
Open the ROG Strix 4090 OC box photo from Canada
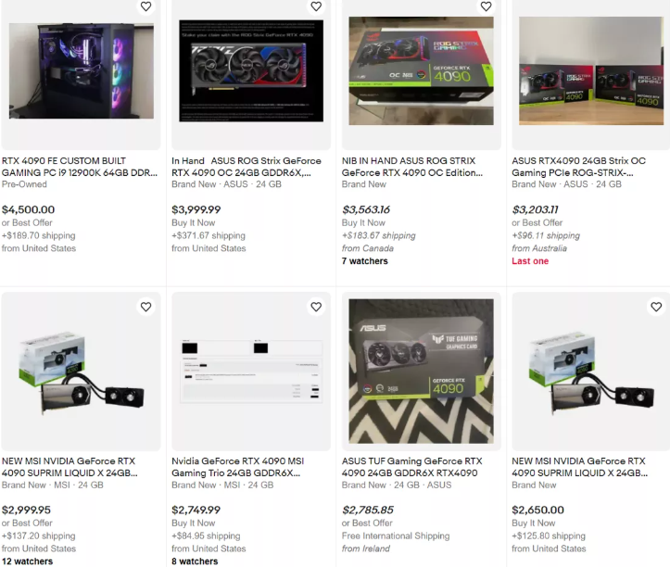421,71
